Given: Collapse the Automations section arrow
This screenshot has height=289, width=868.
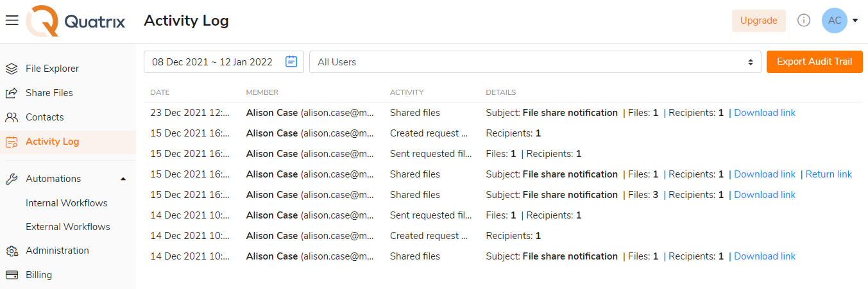Looking at the screenshot, I should click(x=123, y=179).
